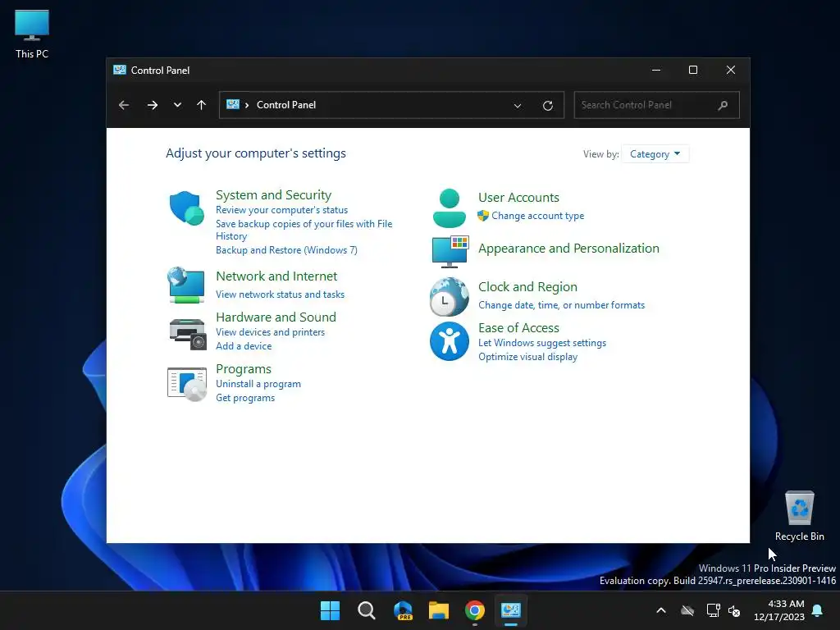Launch Microsoft Edge from taskbar
The image size is (840, 630).
coord(403,610)
